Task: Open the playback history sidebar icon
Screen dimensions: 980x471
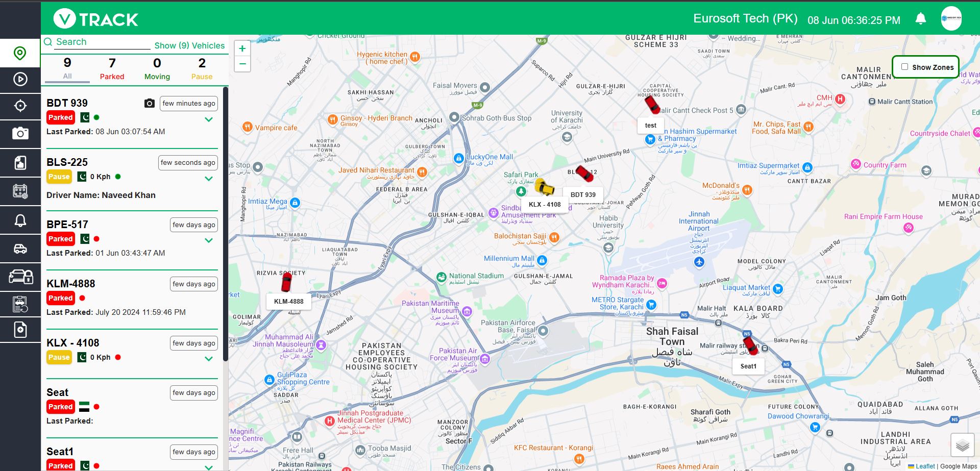Action: tap(20, 79)
